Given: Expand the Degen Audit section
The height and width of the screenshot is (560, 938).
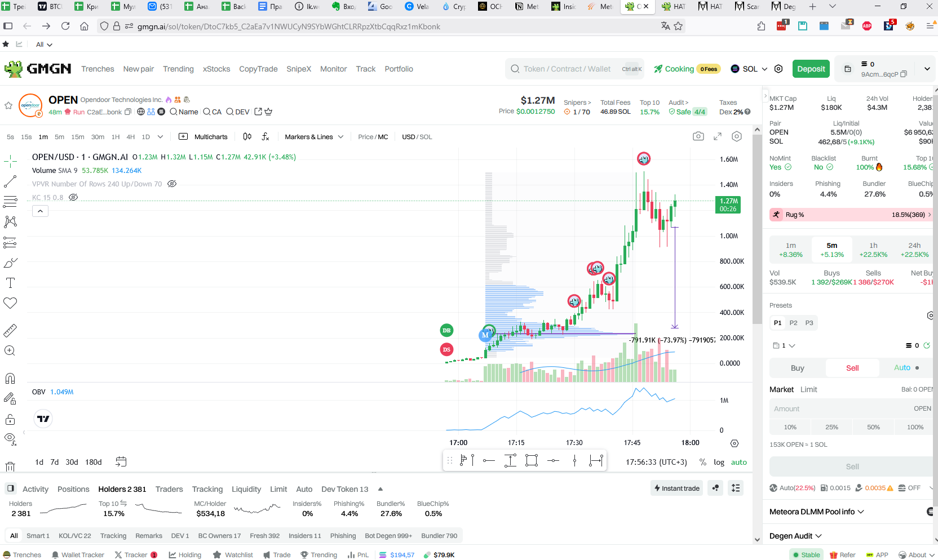Looking at the screenshot, I should pos(795,536).
